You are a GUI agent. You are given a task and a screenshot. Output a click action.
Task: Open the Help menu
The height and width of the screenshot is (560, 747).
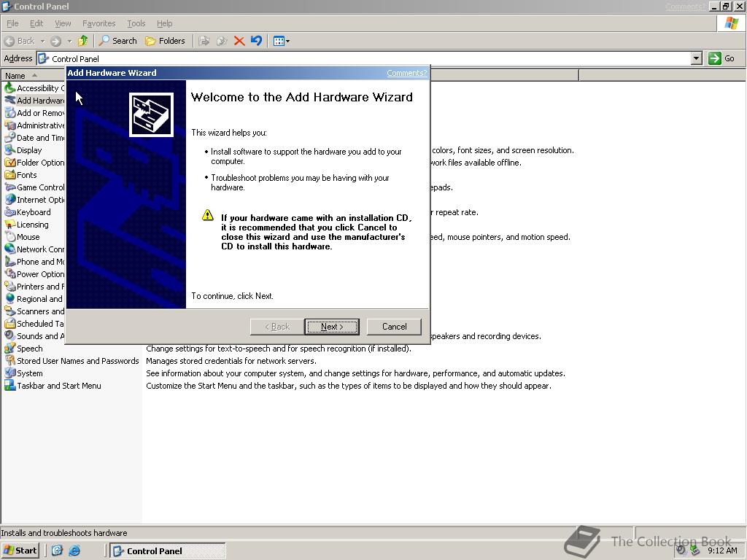164,23
